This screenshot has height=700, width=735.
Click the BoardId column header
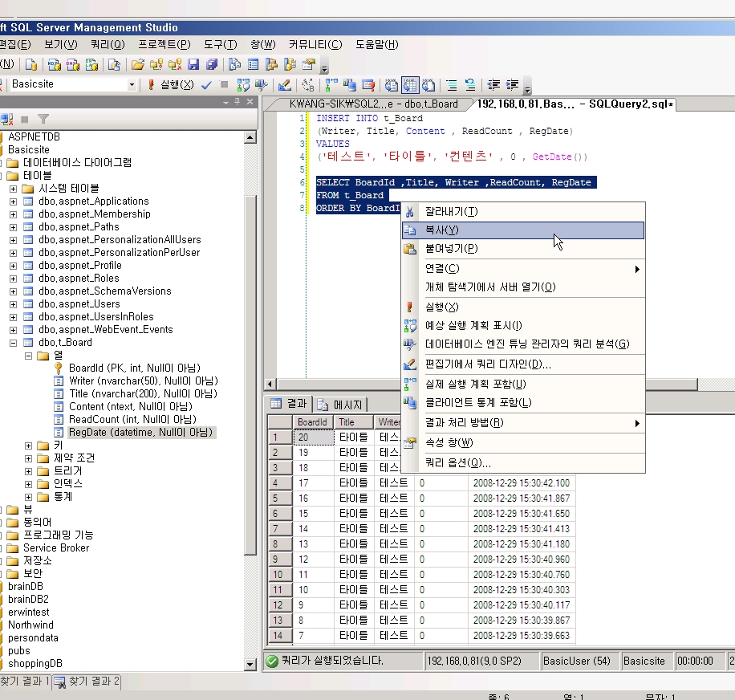(313, 422)
